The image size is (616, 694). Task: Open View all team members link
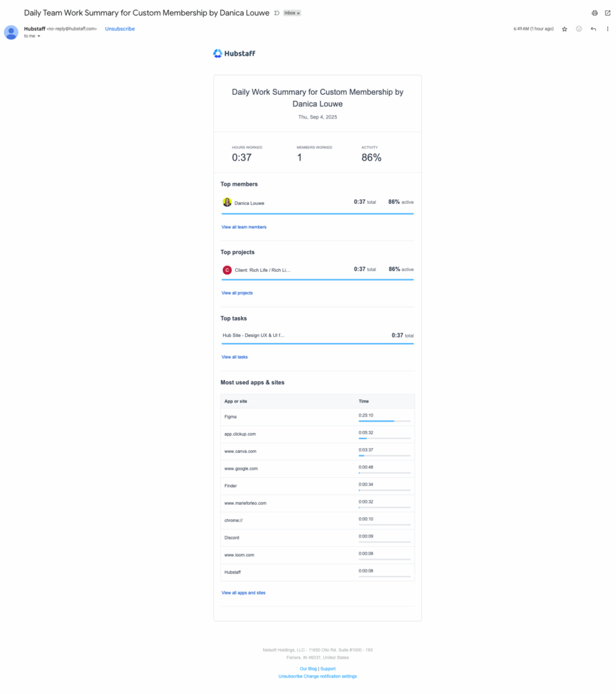click(x=244, y=227)
